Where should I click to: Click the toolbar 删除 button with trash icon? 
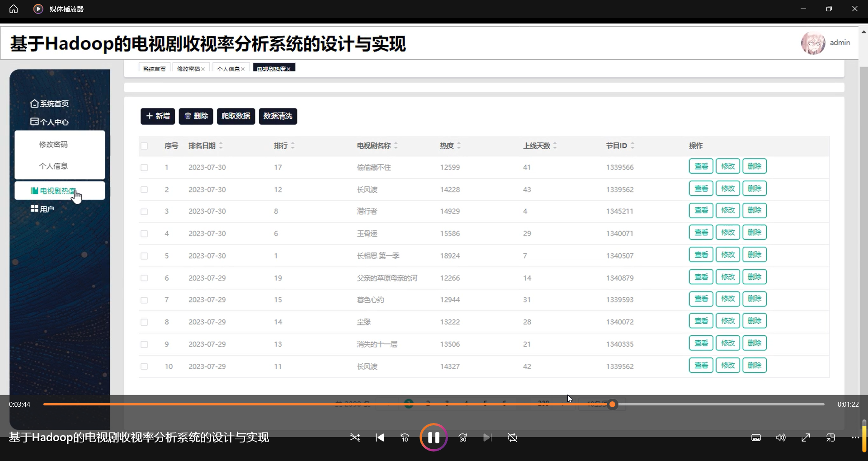pos(196,116)
